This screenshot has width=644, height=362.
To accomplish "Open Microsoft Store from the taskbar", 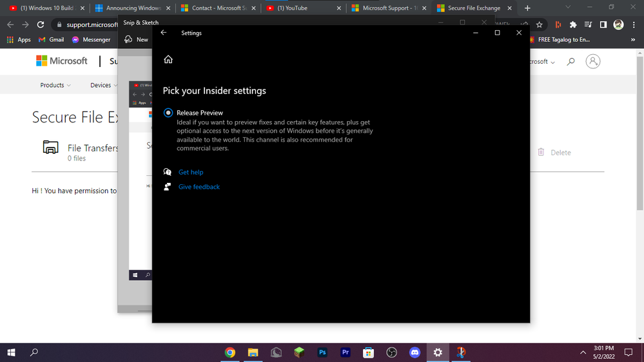I will click(x=368, y=352).
